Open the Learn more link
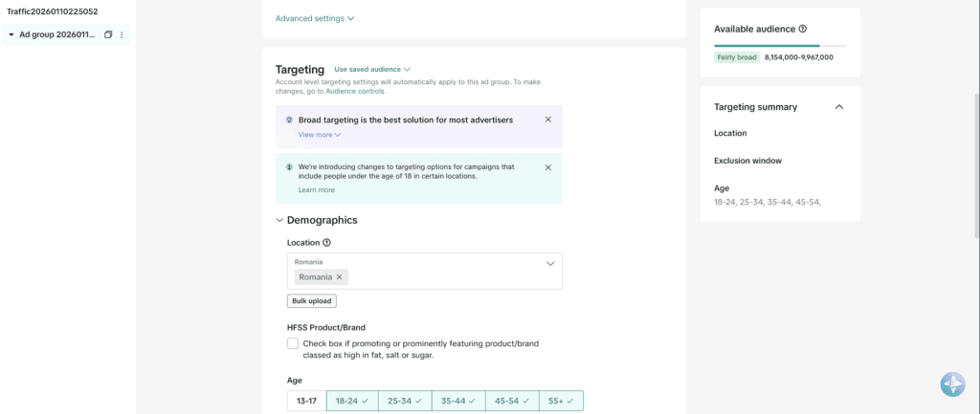The width and height of the screenshot is (980, 414). (x=316, y=190)
